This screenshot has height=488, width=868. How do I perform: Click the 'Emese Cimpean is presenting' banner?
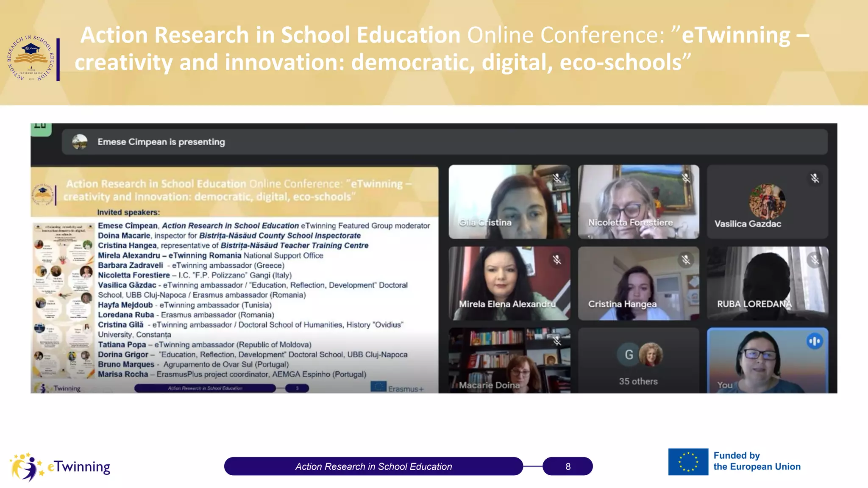click(x=445, y=142)
